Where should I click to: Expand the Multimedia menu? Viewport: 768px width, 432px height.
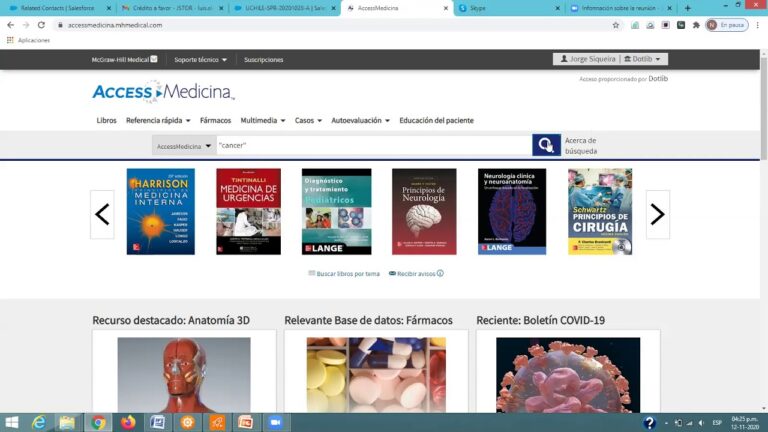263,120
